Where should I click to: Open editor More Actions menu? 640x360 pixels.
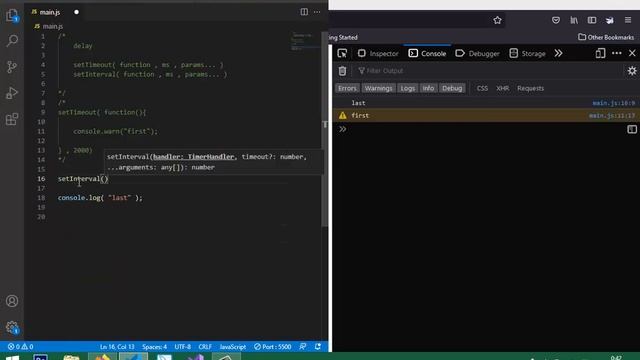317,12
